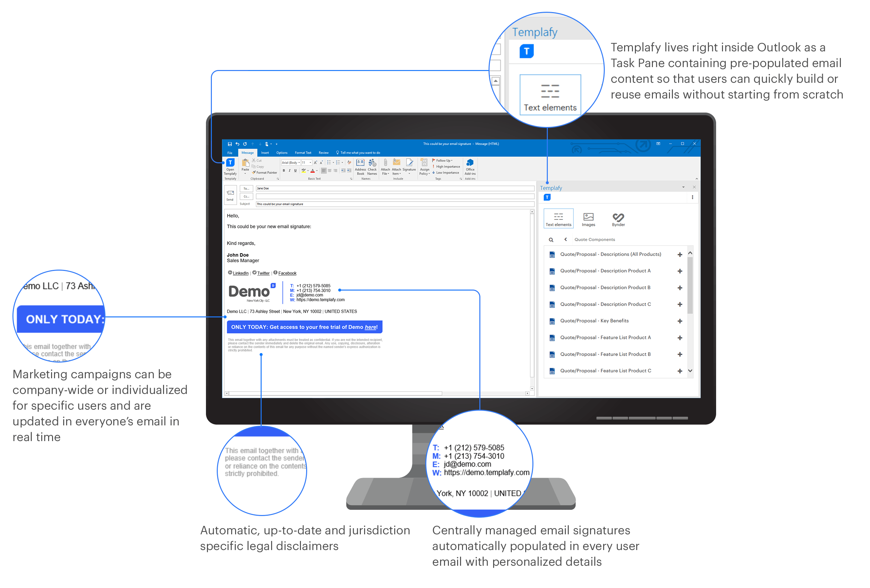Toggle align left paragraph alignment

(x=324, y=170)
